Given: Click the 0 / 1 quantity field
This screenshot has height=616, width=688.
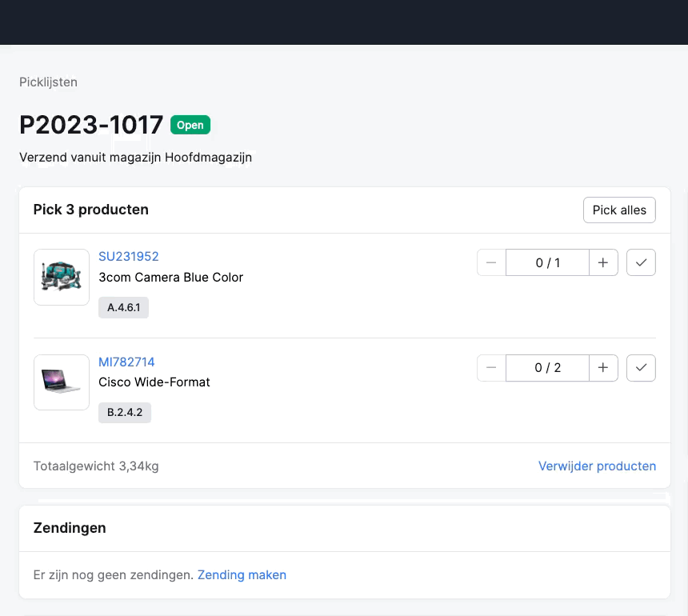Looking at the screenshot, I should (x=547, y=262).
